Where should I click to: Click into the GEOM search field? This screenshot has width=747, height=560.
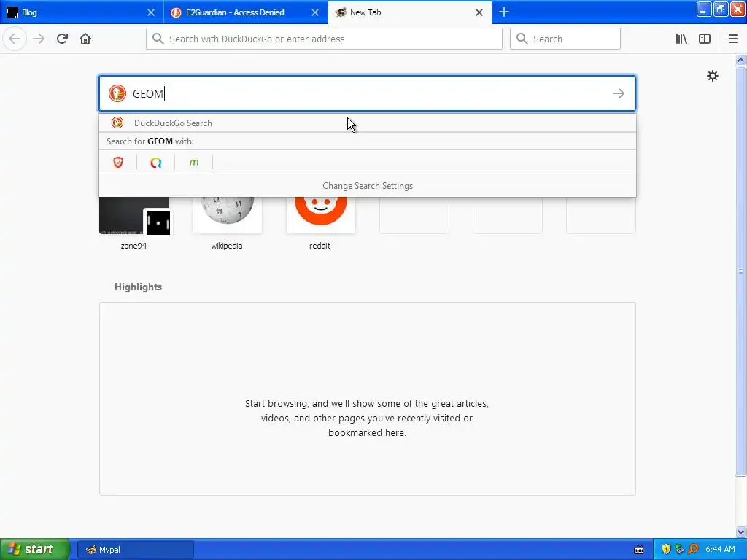tap(368, 93)
